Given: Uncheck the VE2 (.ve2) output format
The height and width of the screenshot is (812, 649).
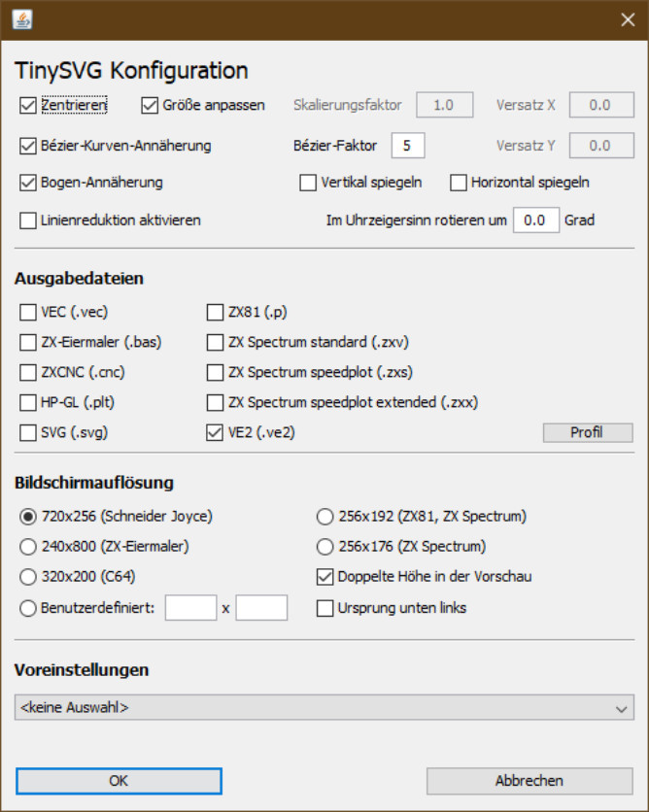Looking at the screenshot, I should coord(215,433).
